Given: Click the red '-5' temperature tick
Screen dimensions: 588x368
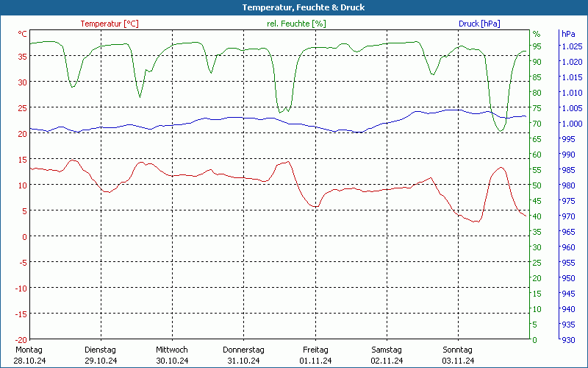Looking at the screenshot, I should pyautogui.click(x=23, y=263).
